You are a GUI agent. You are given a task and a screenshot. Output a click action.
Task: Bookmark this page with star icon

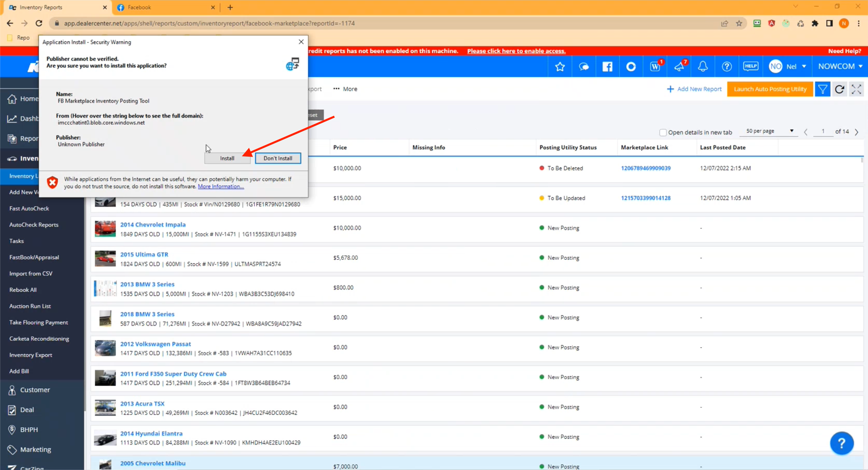(x=739, y=23)
